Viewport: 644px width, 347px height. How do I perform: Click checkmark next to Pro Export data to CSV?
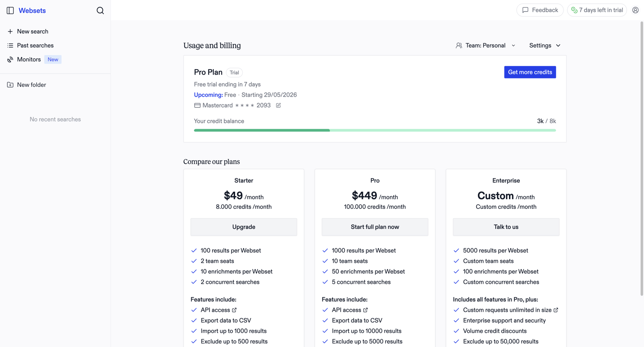[325, 321]
